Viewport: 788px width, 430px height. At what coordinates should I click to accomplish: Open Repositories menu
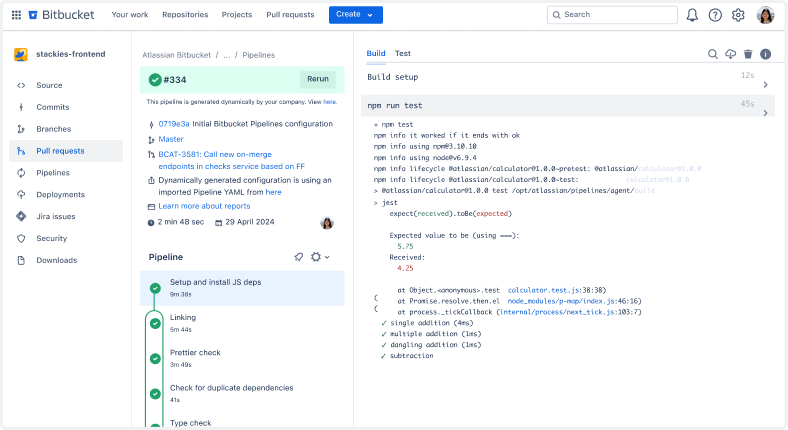pyautogui.click(x=185, y=15)
